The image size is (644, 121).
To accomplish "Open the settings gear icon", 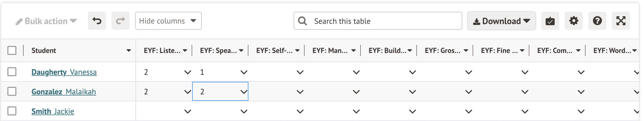I will click(573, 21).
